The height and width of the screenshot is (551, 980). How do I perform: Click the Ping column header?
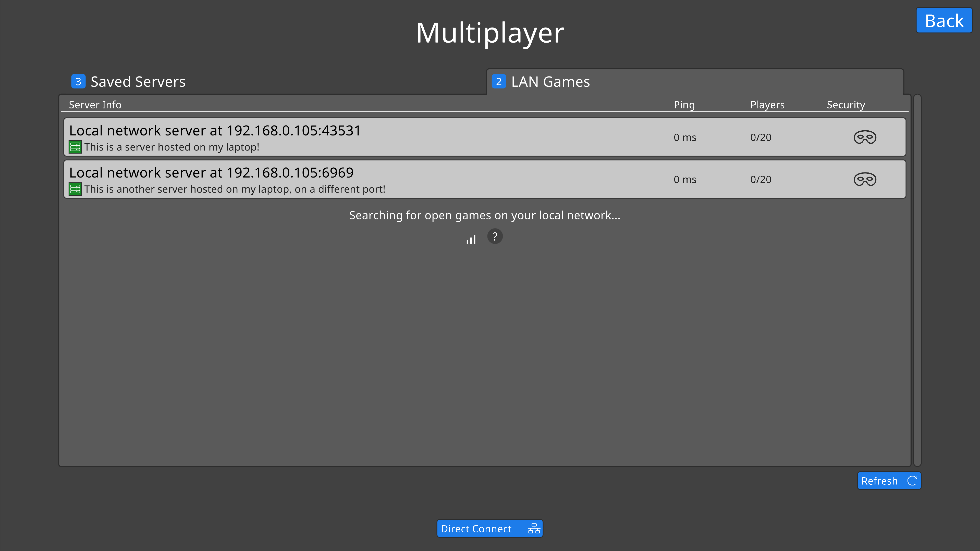[684, 105]
